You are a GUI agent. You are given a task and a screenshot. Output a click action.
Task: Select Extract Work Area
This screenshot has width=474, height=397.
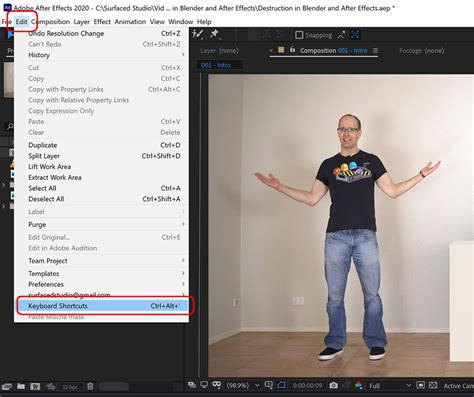point(102,177)
